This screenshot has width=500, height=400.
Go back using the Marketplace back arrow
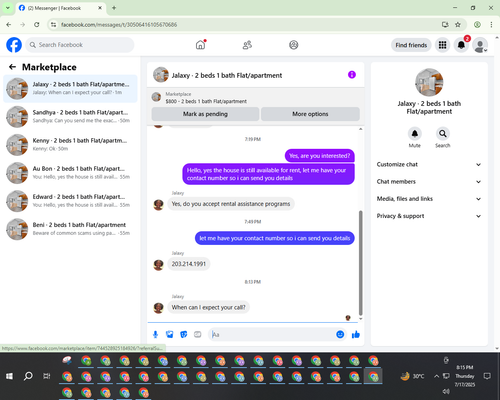pyautogui.click(x=12, y=67)
